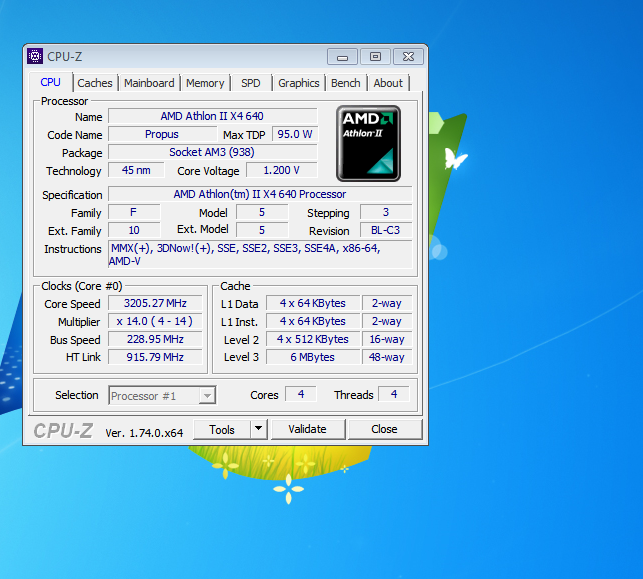Click the Cores count field

pyautogui.click(x=300, y=395)
